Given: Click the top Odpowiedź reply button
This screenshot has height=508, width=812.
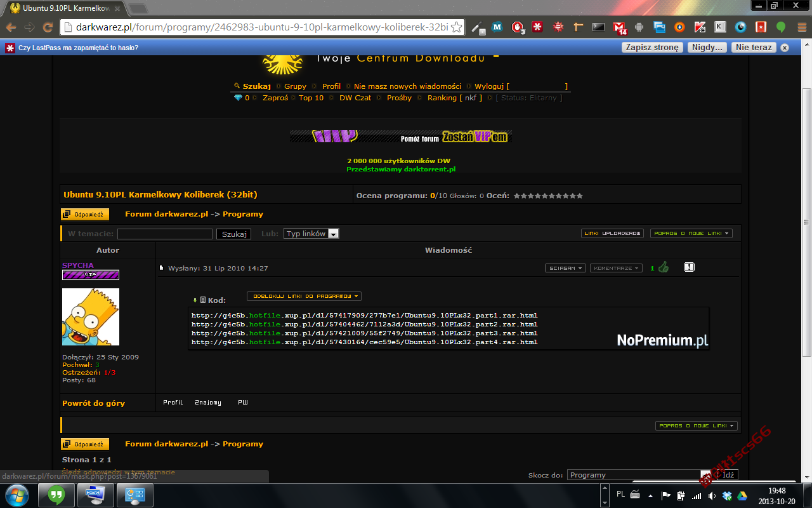Looking at the screenshot, I should pos(85,214).
